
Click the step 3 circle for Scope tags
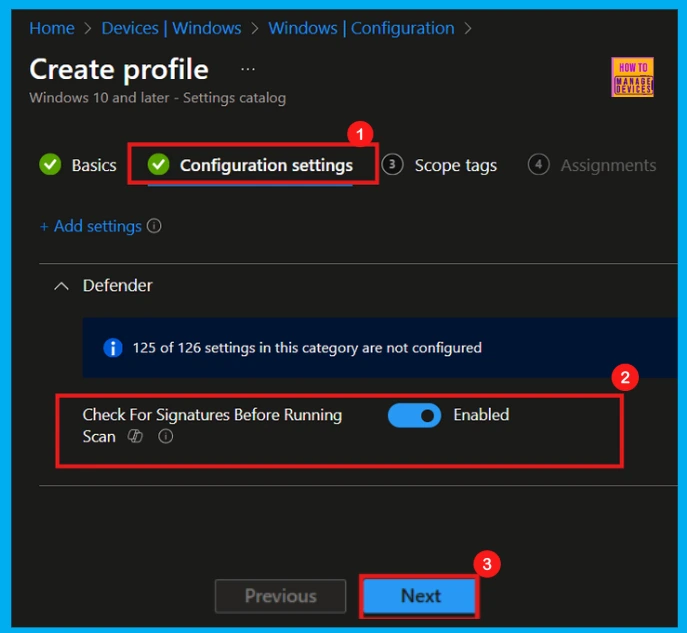[392, 165]
